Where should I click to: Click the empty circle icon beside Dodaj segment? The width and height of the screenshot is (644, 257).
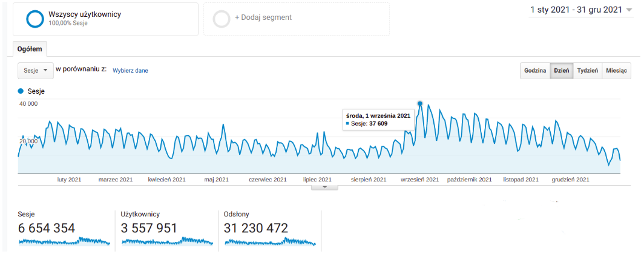tap(222, 19)
